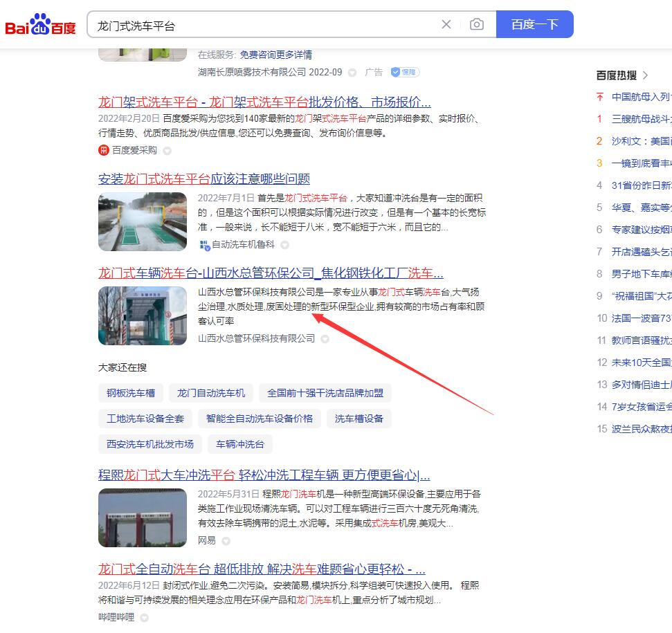The image size is (672, 633).
Task: Click the Baidu logo
Action: [x=40, y=24]
